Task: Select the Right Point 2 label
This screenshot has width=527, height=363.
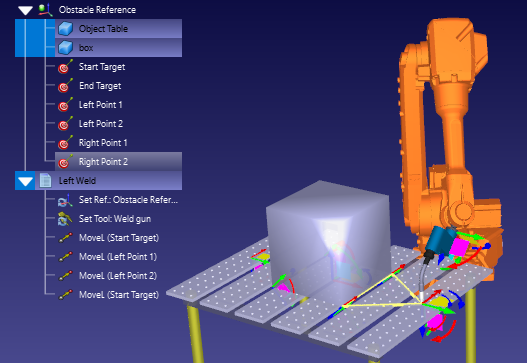Action: pos(103,162)
